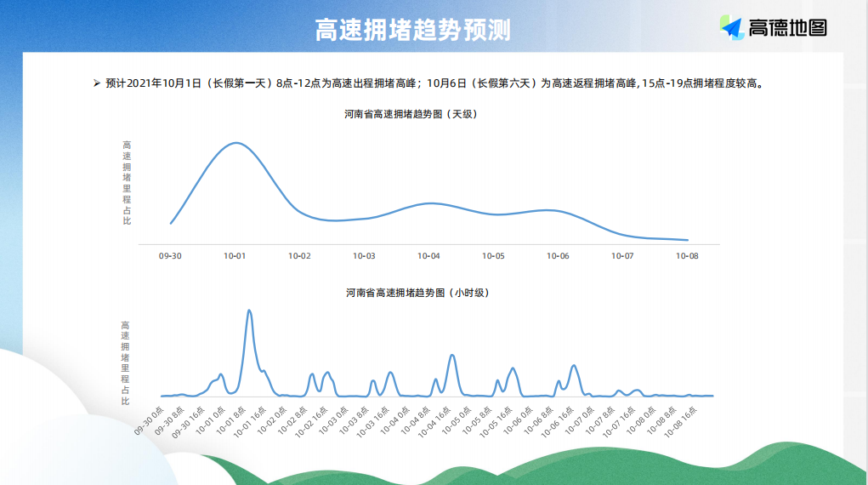The width and height of the screenshot is (868, 485).
Task: Click the hourly chart's vertical 高速拥堵里程占比 axis label
Action: [x=125, y=363]
